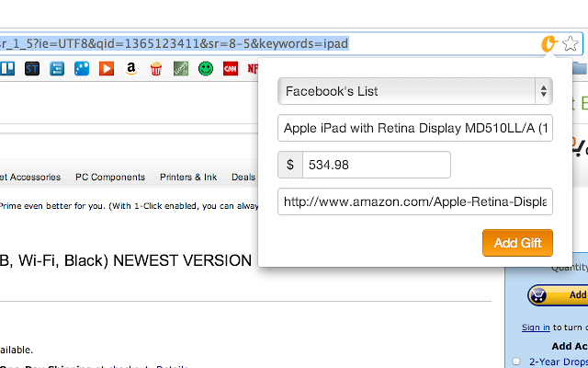Open the Printers & Ink tab
This screenshot has height=368, width=588.
(188, 177)
